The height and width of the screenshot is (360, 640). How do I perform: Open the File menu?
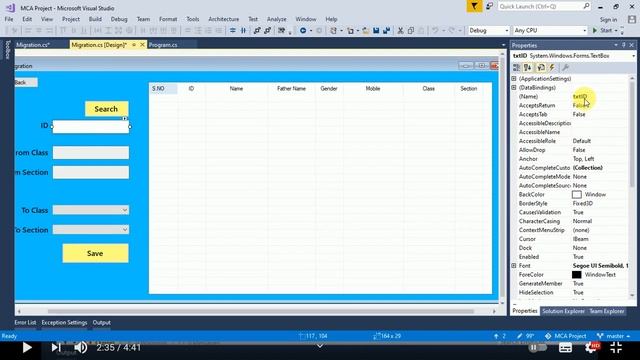9,19
